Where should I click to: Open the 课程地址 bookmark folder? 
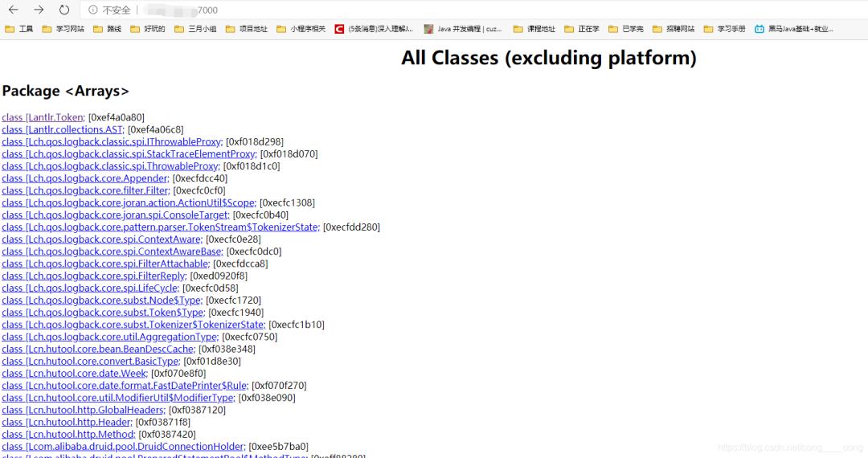coord(534,29)
